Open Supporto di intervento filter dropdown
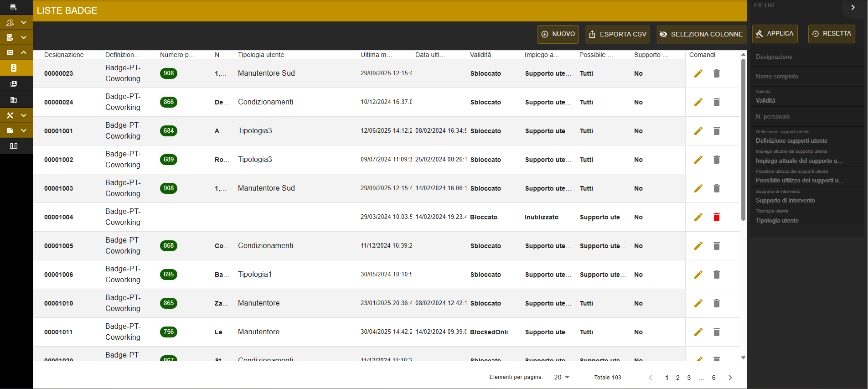Image resolution: width=868 pixels, height=389 pixels. tap(807, 197)
